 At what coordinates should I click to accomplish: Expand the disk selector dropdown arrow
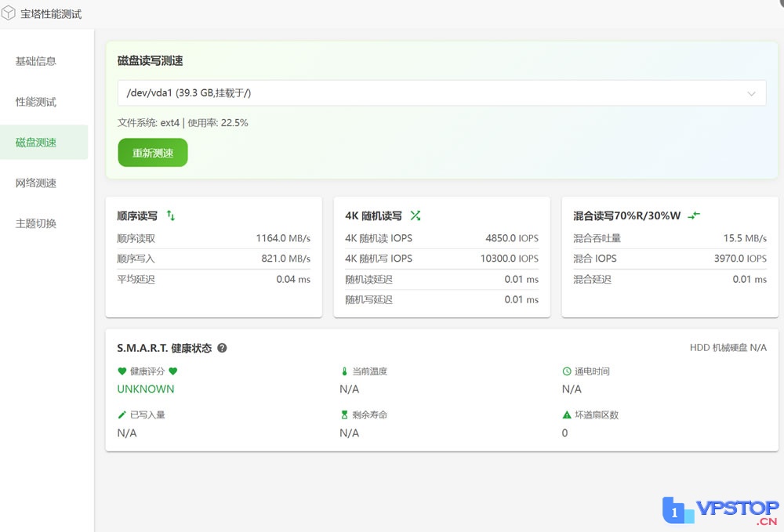click(752, 93)
